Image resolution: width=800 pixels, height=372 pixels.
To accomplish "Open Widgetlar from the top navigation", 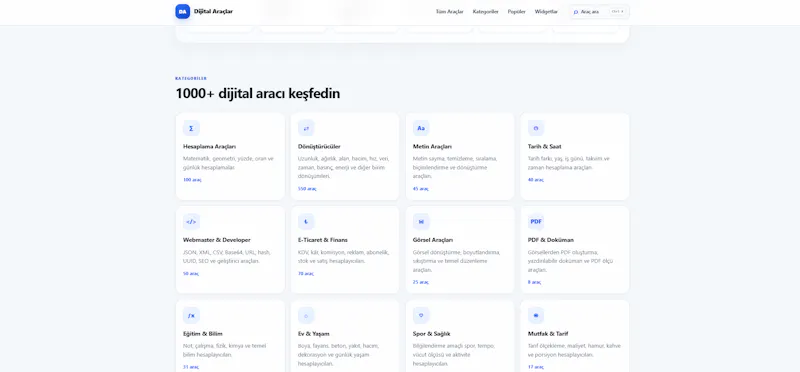I will pos(546,12).
